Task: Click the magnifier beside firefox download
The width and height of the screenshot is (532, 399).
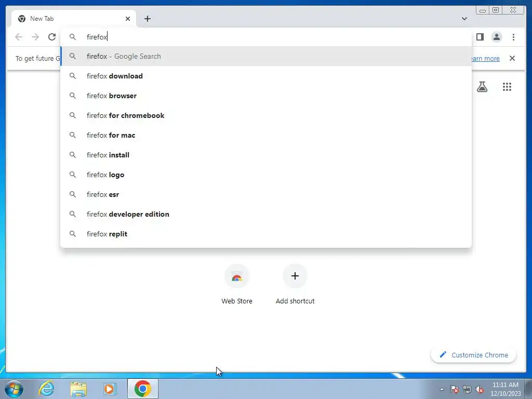Action: [73, 76]
